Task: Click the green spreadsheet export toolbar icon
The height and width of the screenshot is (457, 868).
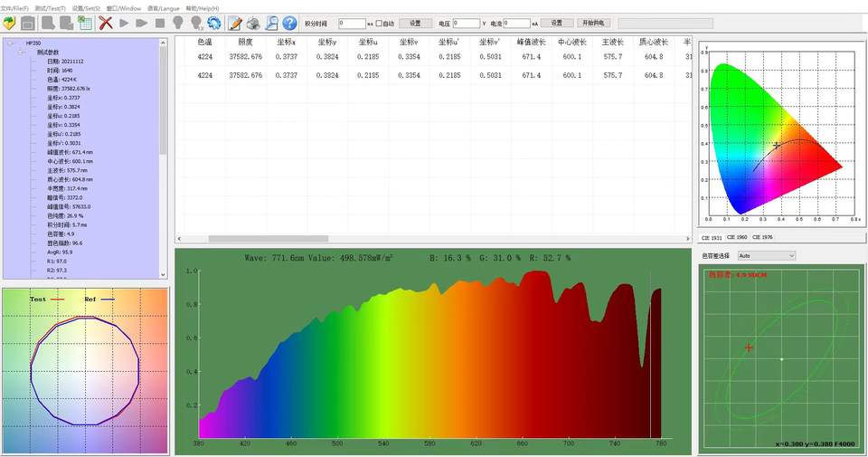Action: (x=85, y=24)
